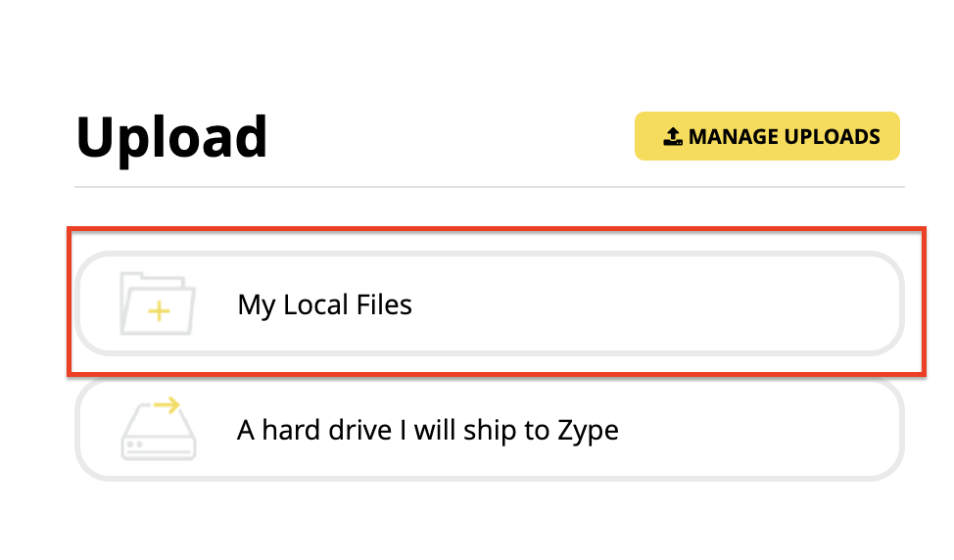Choose A hard drive I will ship to Zype
954x560 pixels.
tap(489, 430)
